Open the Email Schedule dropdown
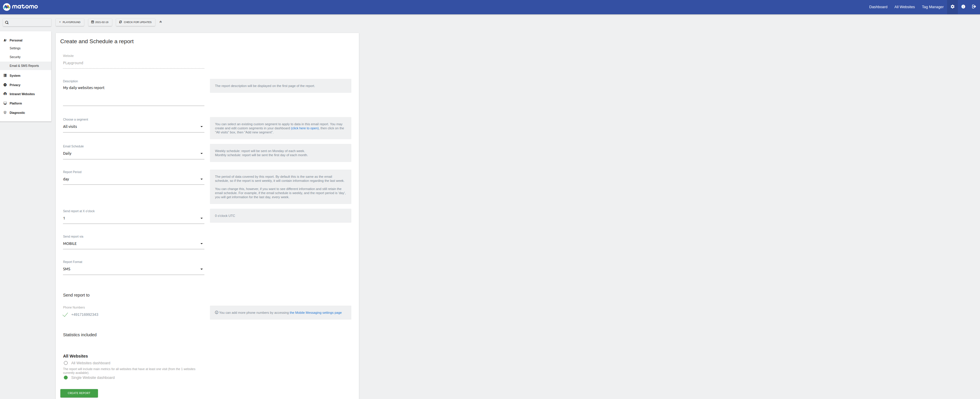Image resolution: width=980 pixels, height=399 pixels. coord(133,154)
